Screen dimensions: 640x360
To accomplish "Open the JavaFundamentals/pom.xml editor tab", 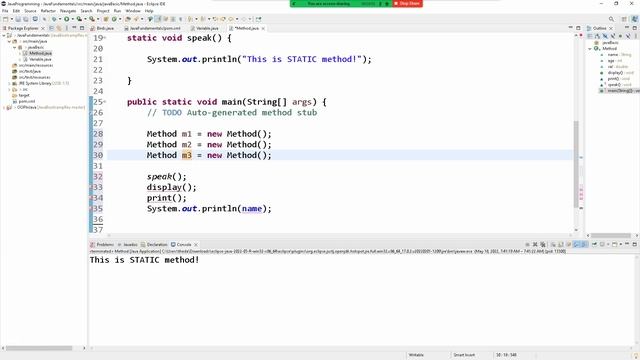I will coord(152,28).
